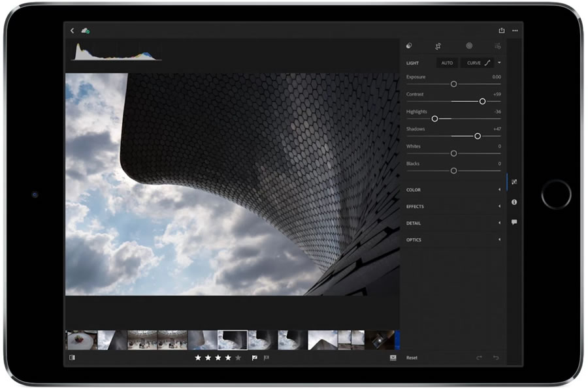Viewport: 588px width, 389px height.
Task: Open the DETAIL panel
Action: tap(453, 223)
